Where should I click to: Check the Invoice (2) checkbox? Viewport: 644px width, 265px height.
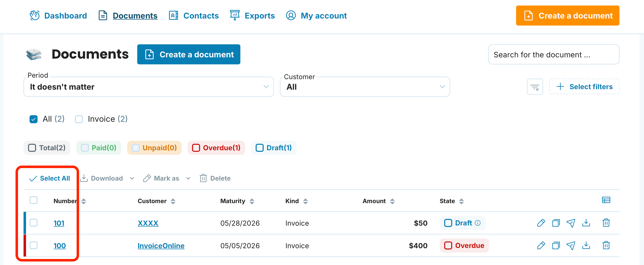tap(79, 119)
